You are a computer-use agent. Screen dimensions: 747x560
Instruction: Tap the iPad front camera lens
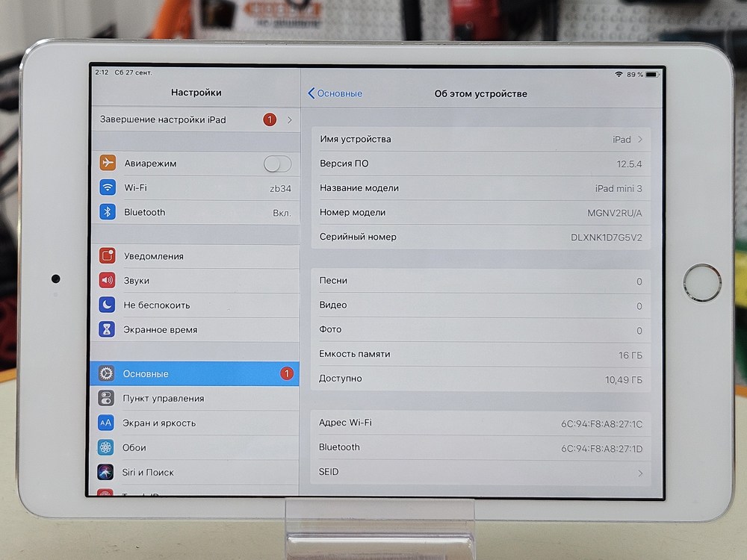(x=56, y=279)
